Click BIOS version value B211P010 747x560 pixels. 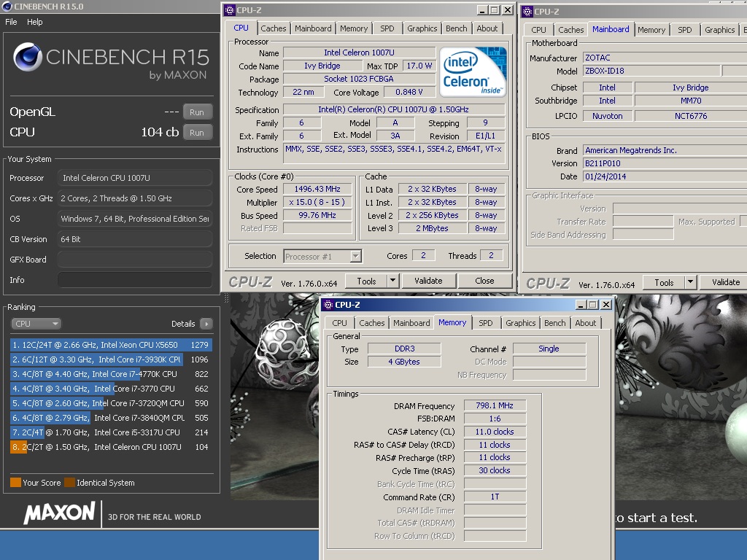point(665,163)
